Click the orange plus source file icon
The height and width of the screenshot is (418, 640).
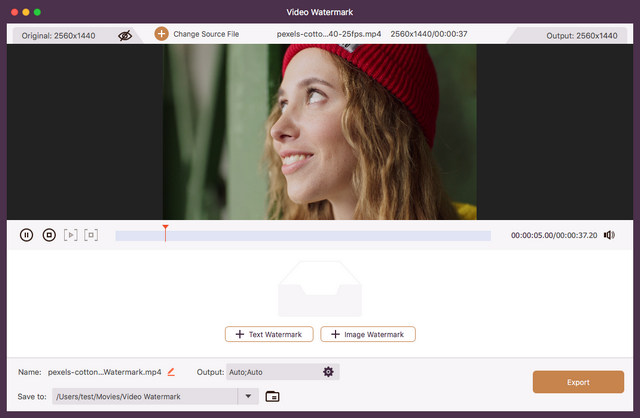161,34
